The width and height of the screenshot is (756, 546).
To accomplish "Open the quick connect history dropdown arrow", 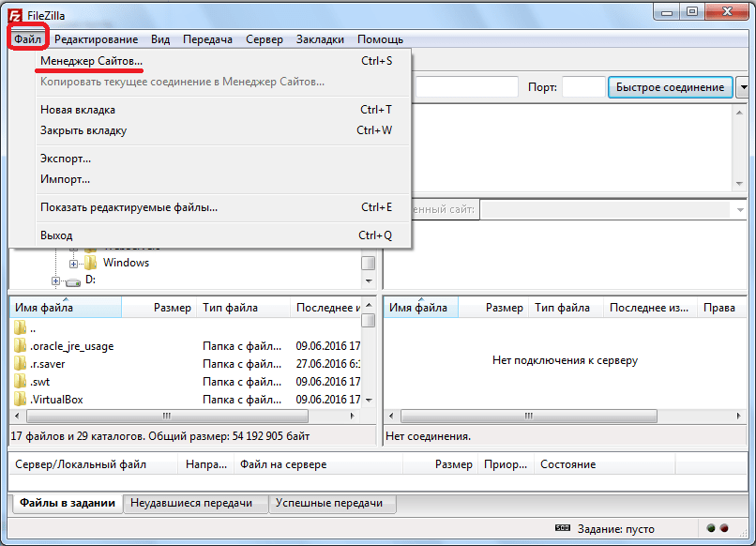I will (x=743, y=87).
